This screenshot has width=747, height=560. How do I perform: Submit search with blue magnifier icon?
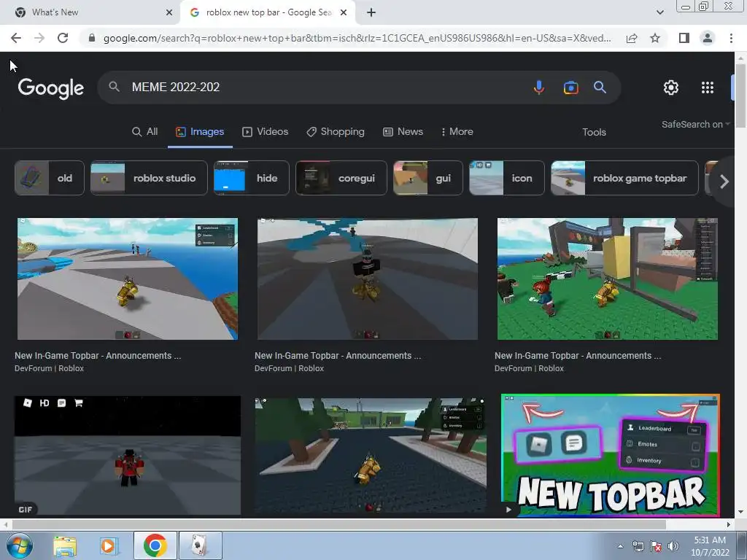click(x=600, y=87)
